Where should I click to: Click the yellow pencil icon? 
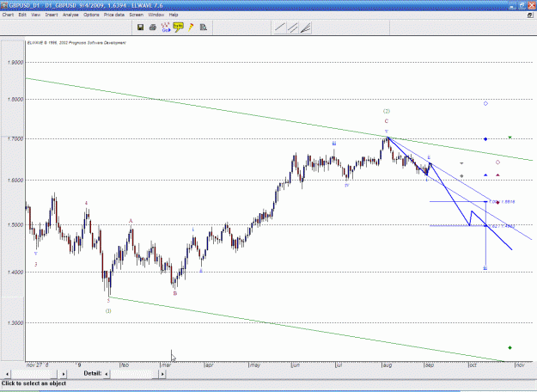(x=191, y=28)
